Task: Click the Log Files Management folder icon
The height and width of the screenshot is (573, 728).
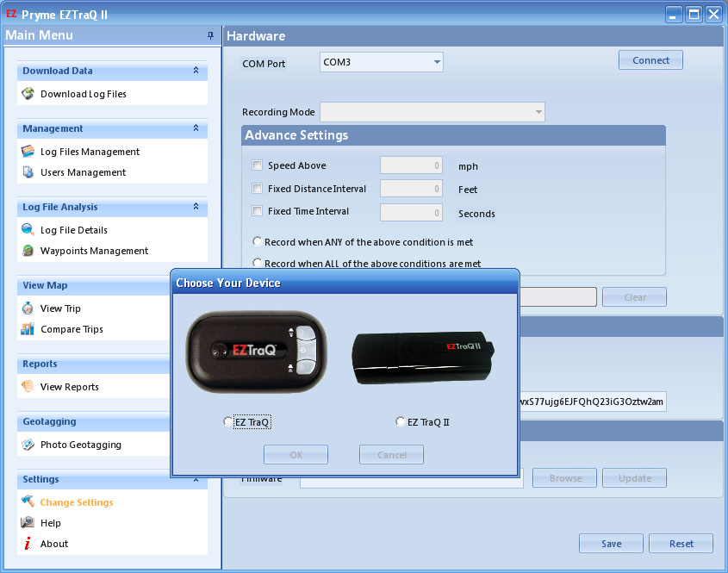Action: coord(28,152)
